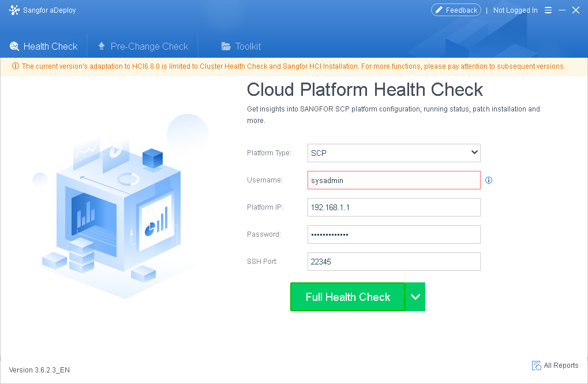Image resolution: width=588 pixels, height=384 pixels.
Task: Expand health check options arrow
Action: [x=415, y=297]
